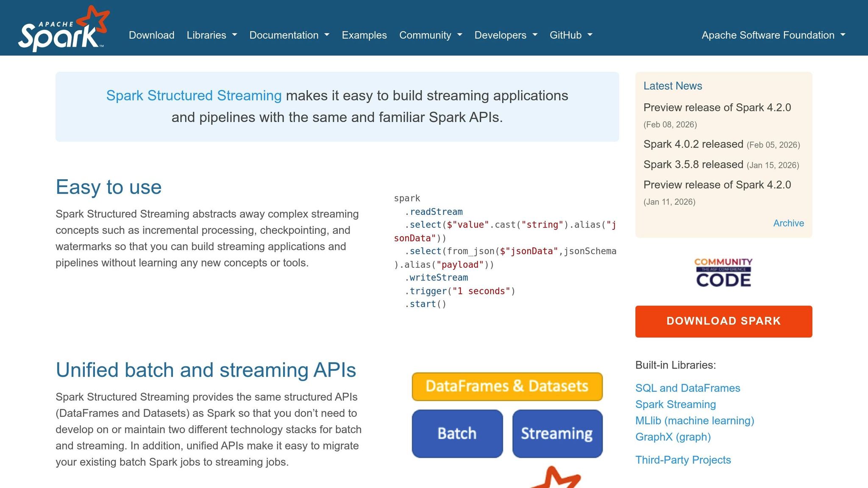Click the Batch box in the diagram
868x488 pixels.
click(456, 433)
